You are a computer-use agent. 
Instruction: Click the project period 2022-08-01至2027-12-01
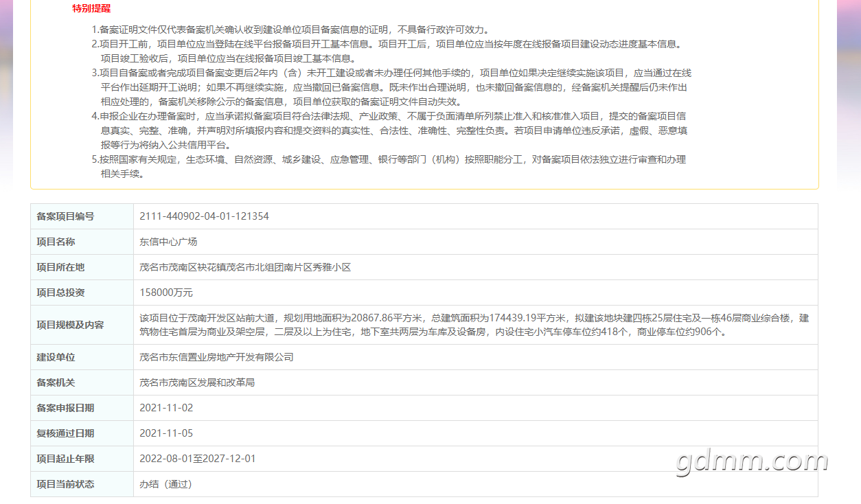[198, 459]
